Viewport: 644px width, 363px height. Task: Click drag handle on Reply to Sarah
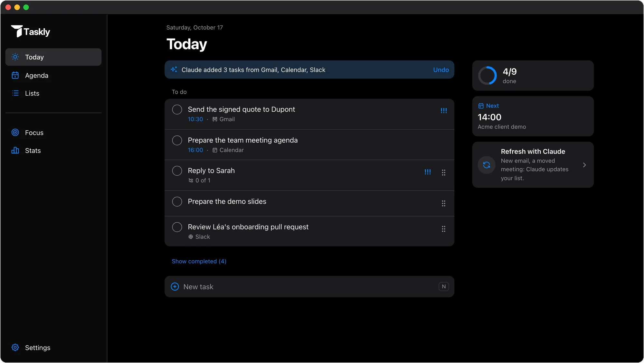(x=444, y=172)
